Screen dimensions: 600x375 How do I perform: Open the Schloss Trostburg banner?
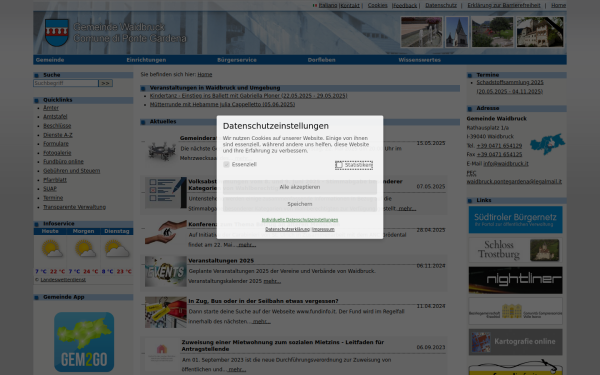click(515, 250)
